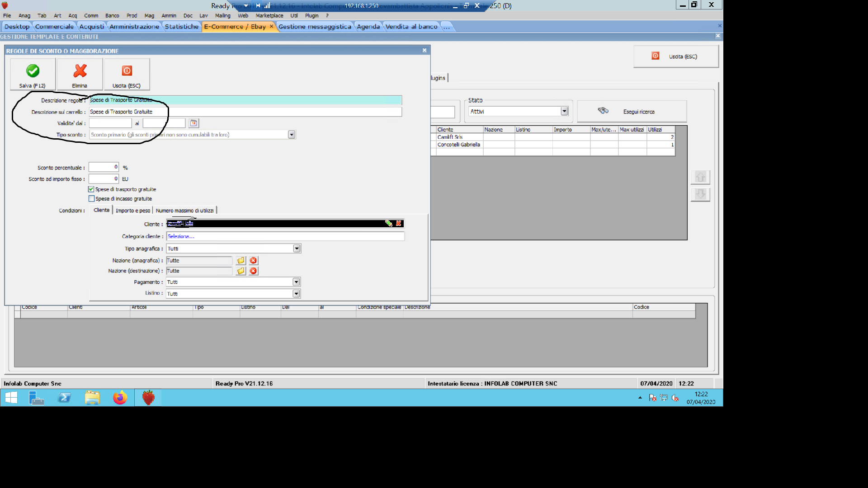Click the Sconto percentuale input field
The height and width of the screenshot is (488, 868).
click(x=104, y=167)
